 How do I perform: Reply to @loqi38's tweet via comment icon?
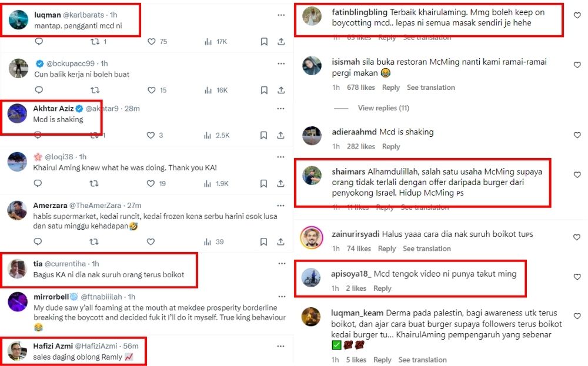click(38, 183)
